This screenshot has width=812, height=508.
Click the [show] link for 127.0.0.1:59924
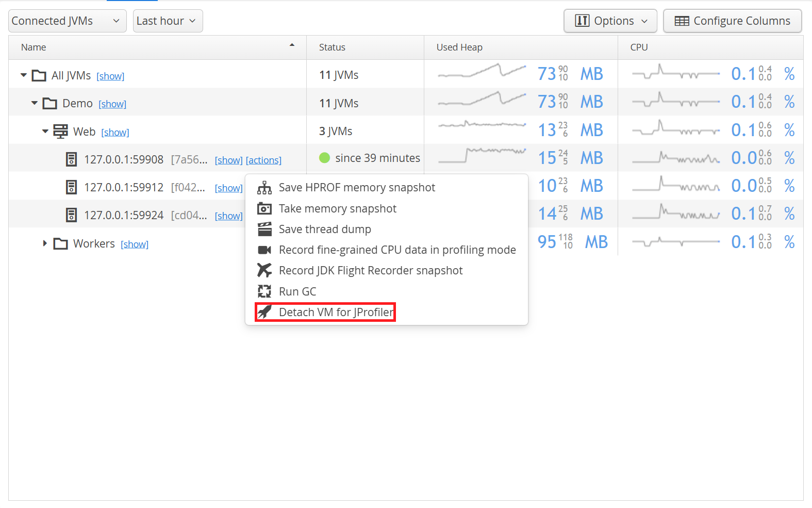(229, 216)
